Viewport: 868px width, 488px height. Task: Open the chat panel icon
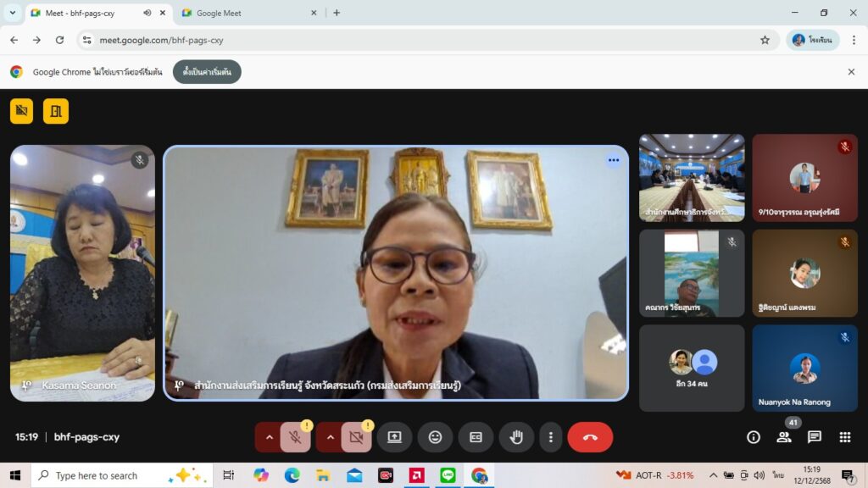(814, 437)
